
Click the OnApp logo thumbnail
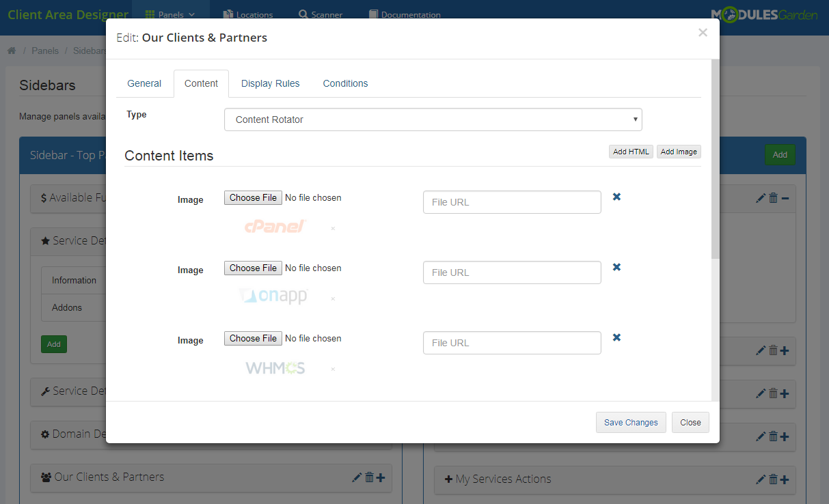pyautogui.click(x=273, y=296)
